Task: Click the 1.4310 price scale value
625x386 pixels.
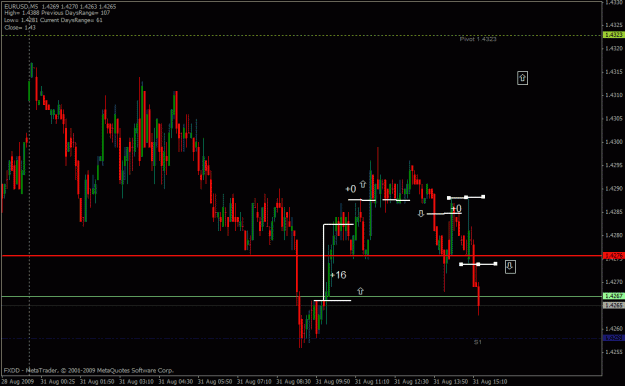Action: (x=614, y=95)
